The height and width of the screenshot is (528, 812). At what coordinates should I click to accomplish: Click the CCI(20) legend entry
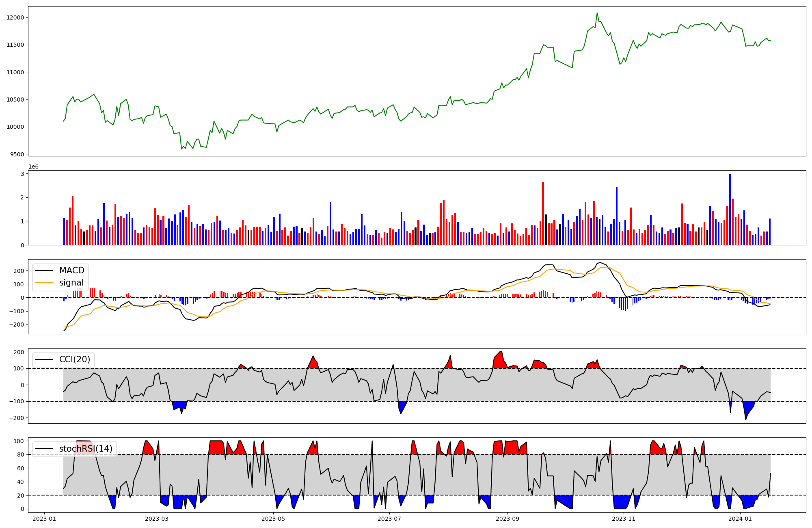point(75,359)
